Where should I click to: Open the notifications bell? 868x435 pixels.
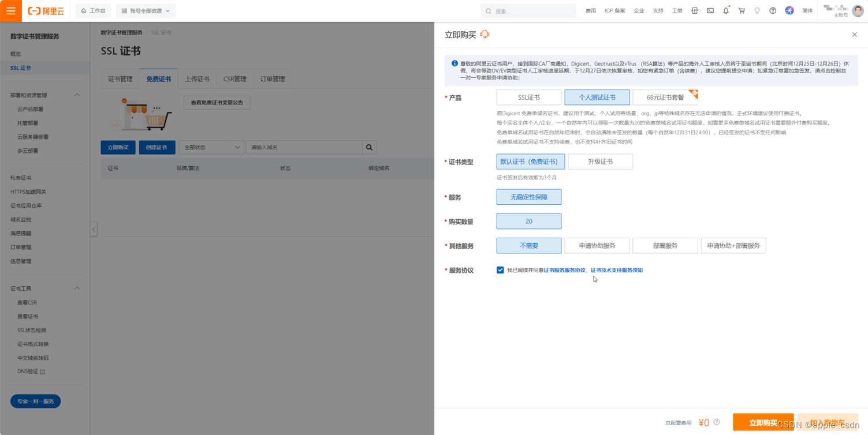726,11
